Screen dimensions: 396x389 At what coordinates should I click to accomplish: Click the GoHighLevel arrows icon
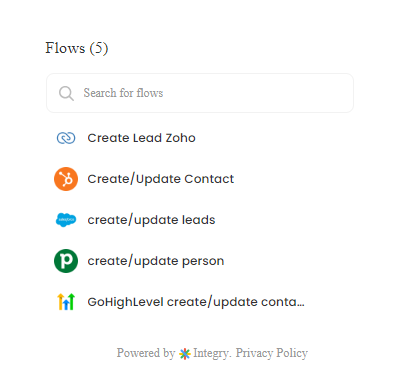[66, 302]
